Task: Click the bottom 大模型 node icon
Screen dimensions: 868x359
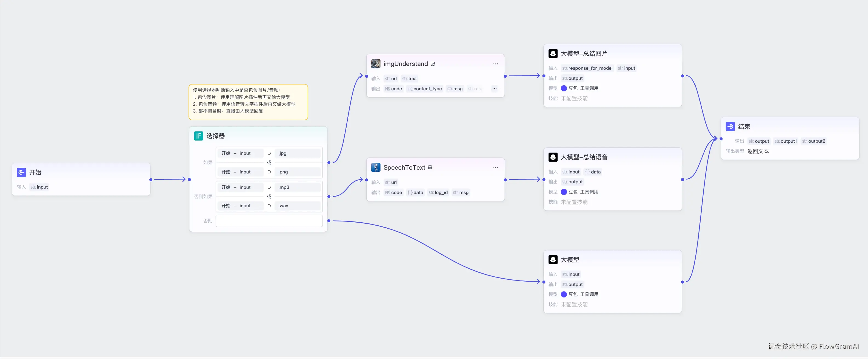Action: (x=553, y=260)
